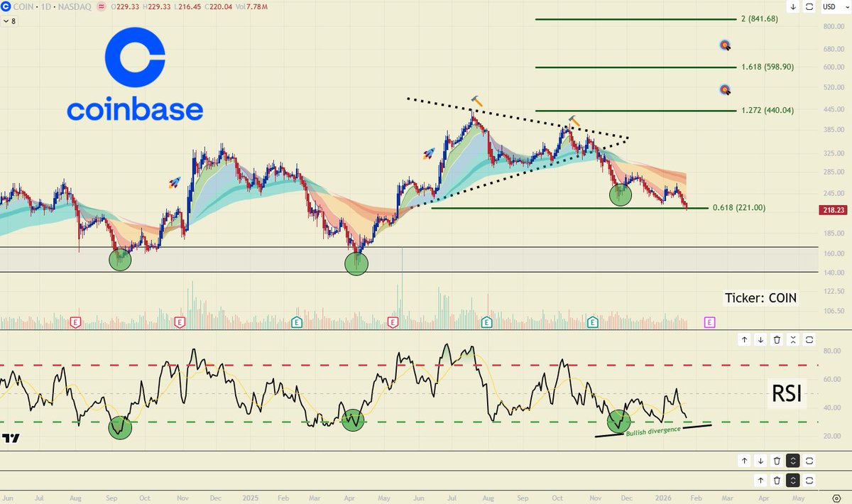
Task: Move the second collapsed pane up
Action: (744, 461)
